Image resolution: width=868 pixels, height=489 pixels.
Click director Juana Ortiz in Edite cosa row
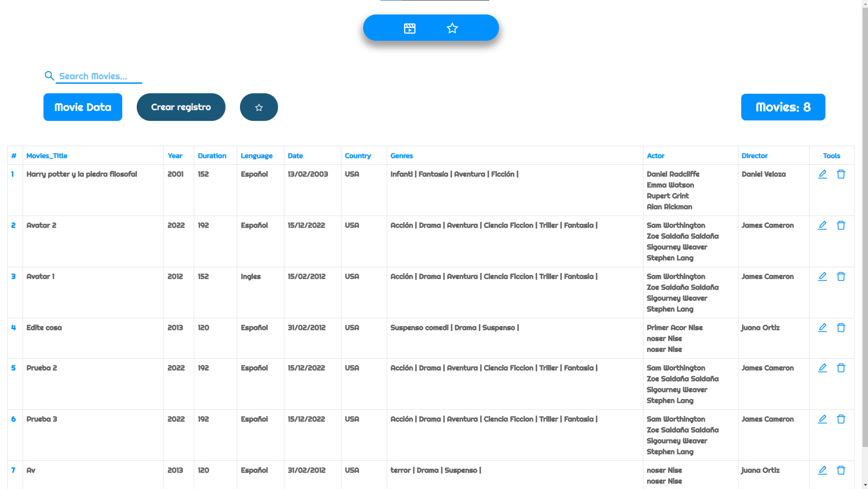pyautogui.click(x=761, y=328)
